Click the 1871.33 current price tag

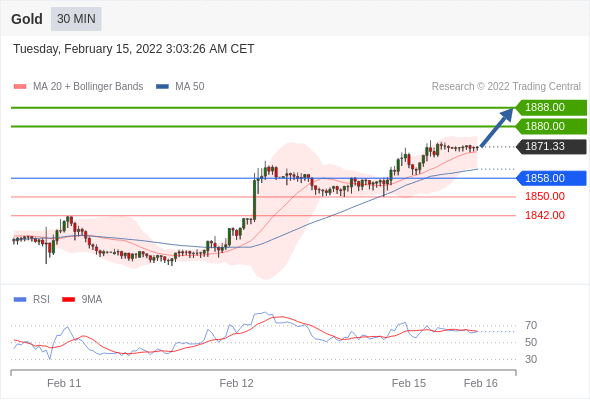pyautogui.click(x=551, y=146)
